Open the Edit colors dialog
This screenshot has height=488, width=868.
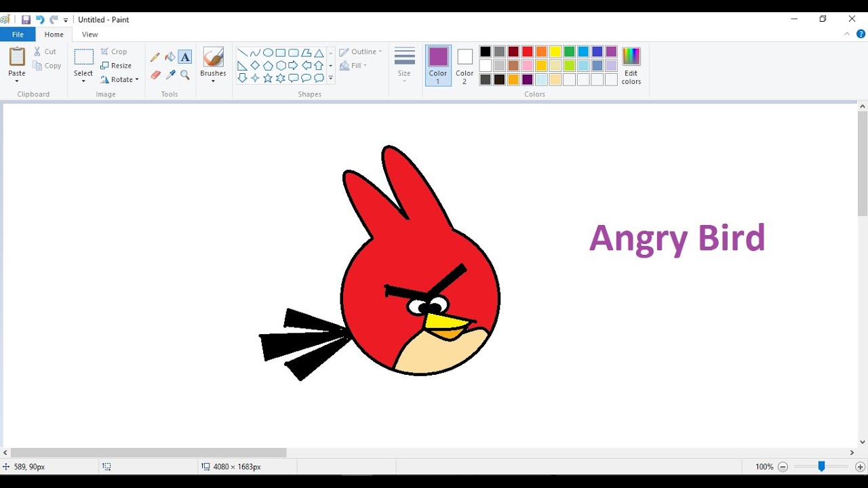631,66
